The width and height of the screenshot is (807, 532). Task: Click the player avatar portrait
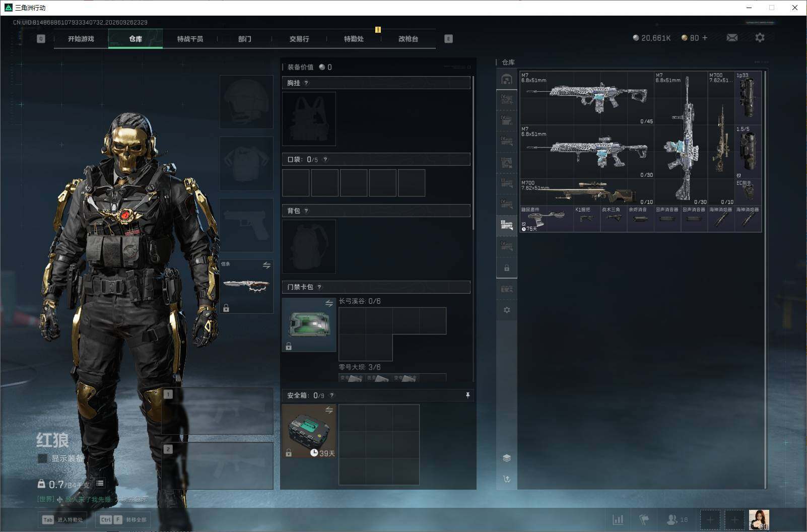(x=759, y=519)
